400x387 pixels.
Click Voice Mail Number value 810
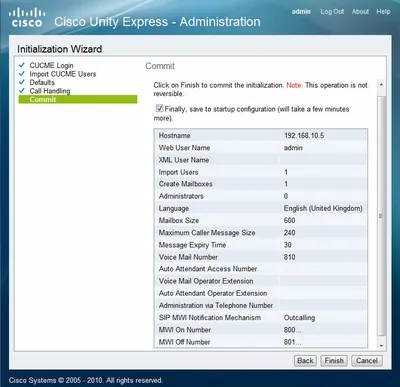tap(289, 257)
